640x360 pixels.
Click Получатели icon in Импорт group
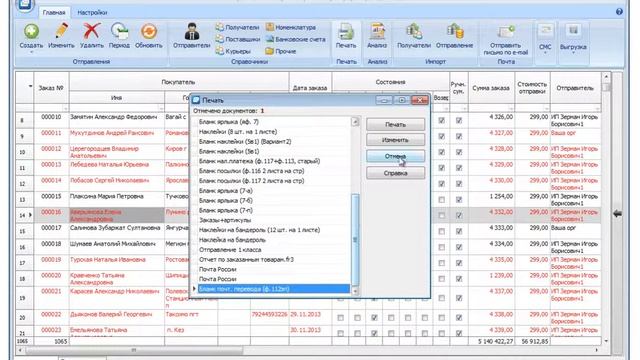click(414, 32)
